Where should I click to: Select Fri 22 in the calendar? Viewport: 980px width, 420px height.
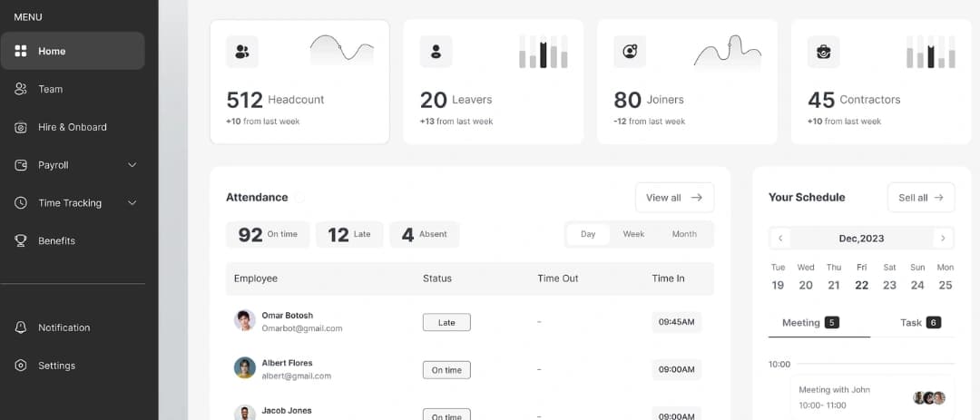point(862,277)
